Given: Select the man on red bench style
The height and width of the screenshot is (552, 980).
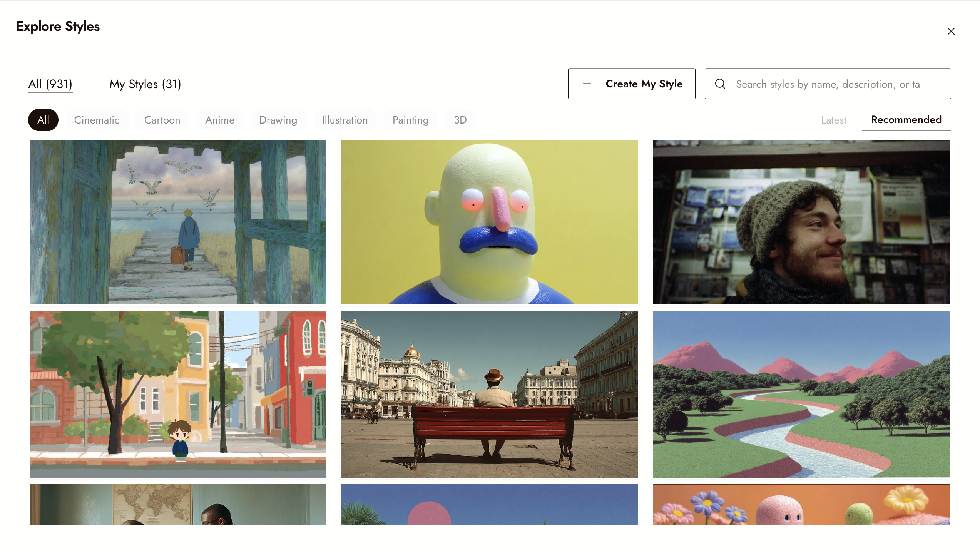Looking at the screenshot, I should click(x=490, y=394).
